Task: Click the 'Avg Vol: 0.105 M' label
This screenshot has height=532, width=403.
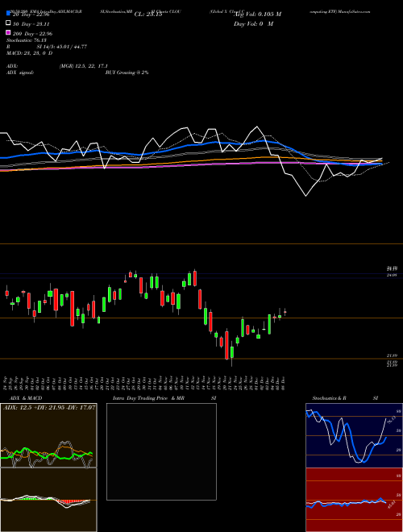Action: coord(258,15)
